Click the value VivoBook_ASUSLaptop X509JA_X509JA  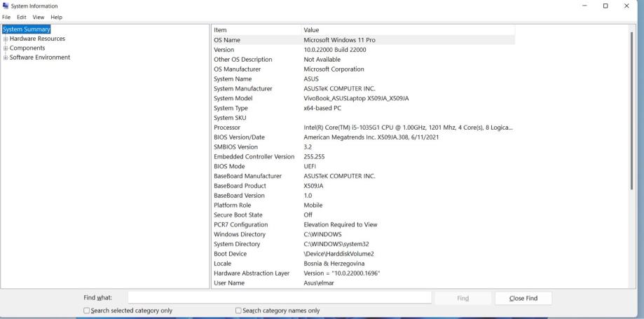tap(356, 98)
